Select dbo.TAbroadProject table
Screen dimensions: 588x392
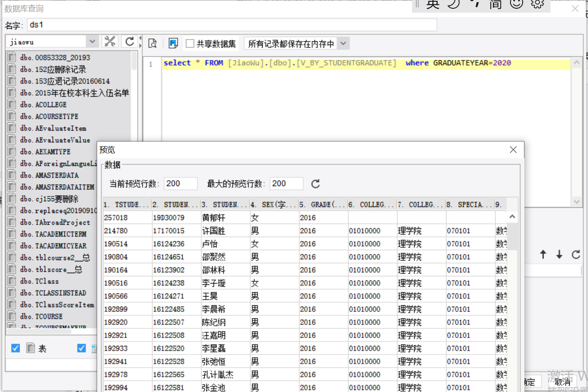point(55,222)
